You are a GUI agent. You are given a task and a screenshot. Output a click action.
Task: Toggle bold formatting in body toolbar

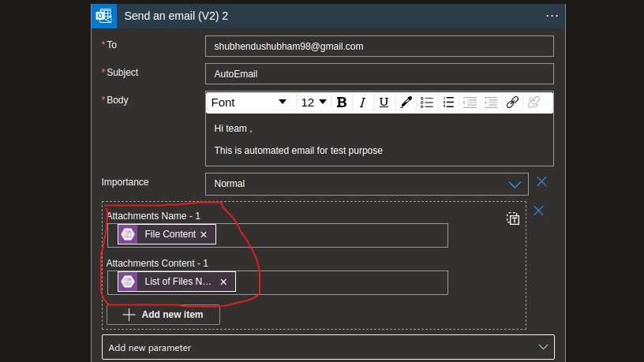coord(341,103)
